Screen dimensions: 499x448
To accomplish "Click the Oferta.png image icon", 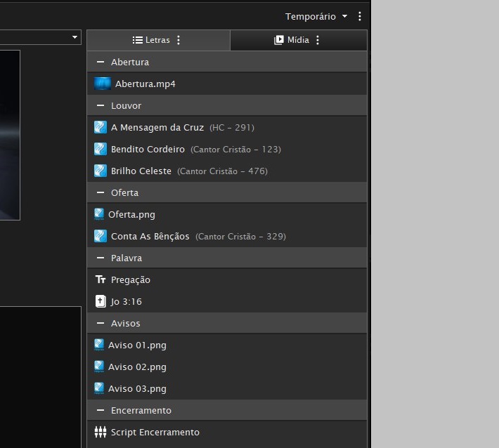I will click(x=99, y=214).
